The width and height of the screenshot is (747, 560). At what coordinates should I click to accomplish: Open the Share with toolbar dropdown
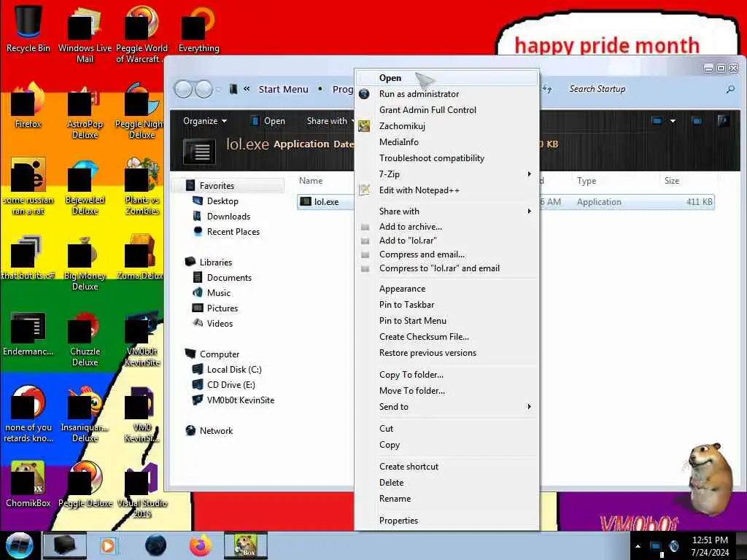330,121
